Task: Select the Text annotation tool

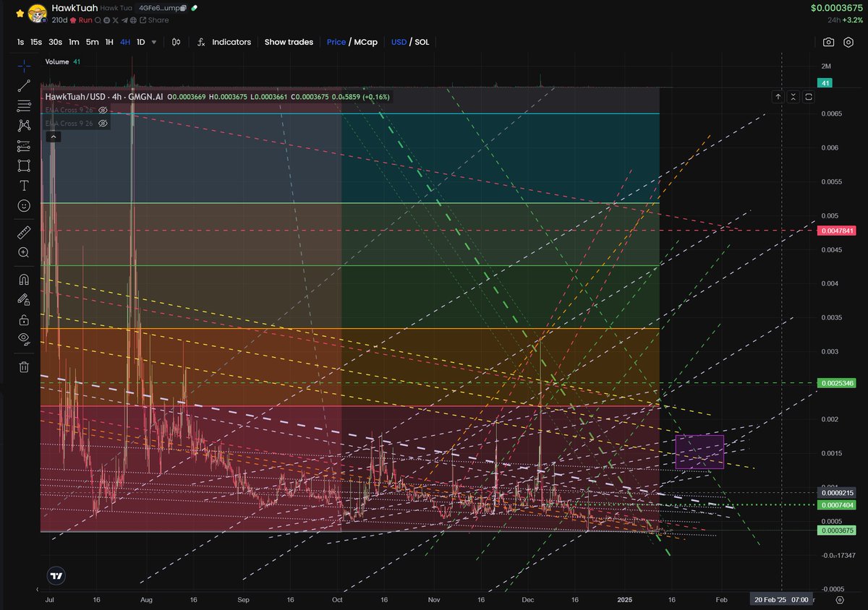Action: point(24,186)
